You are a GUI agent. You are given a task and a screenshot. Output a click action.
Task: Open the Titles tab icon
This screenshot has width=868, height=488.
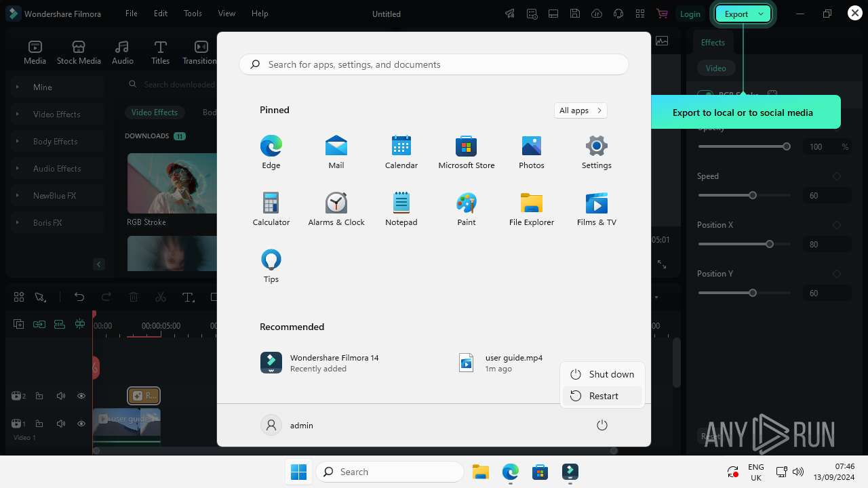coord(160,47)
